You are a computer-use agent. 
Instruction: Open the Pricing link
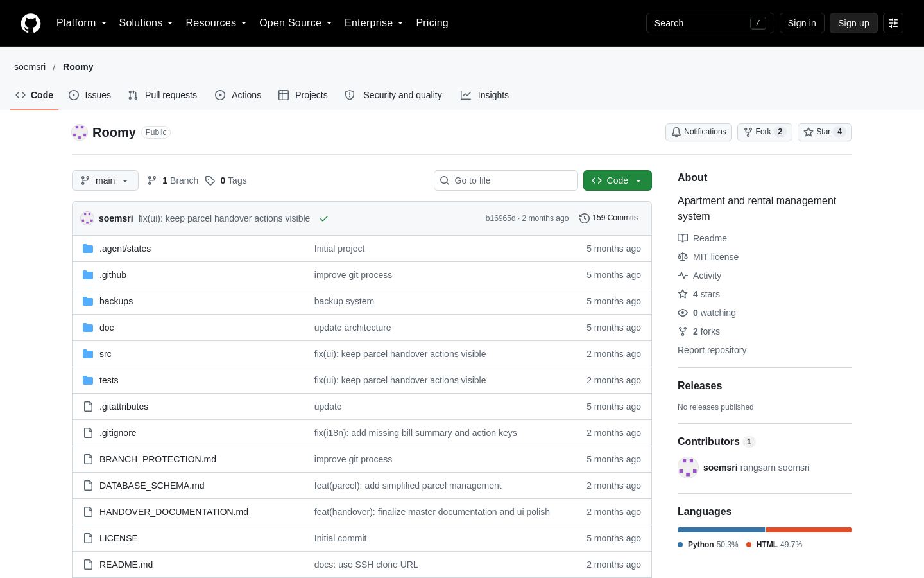(432, 23)
